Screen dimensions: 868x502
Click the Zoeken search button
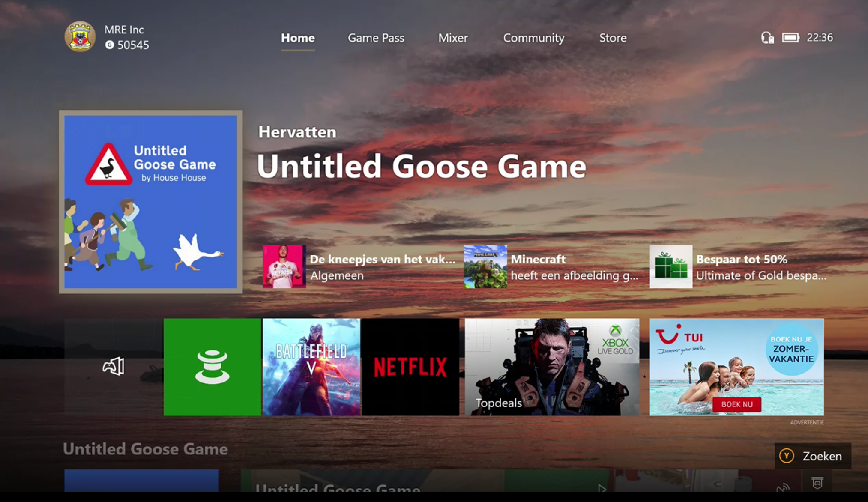point(812,456)
